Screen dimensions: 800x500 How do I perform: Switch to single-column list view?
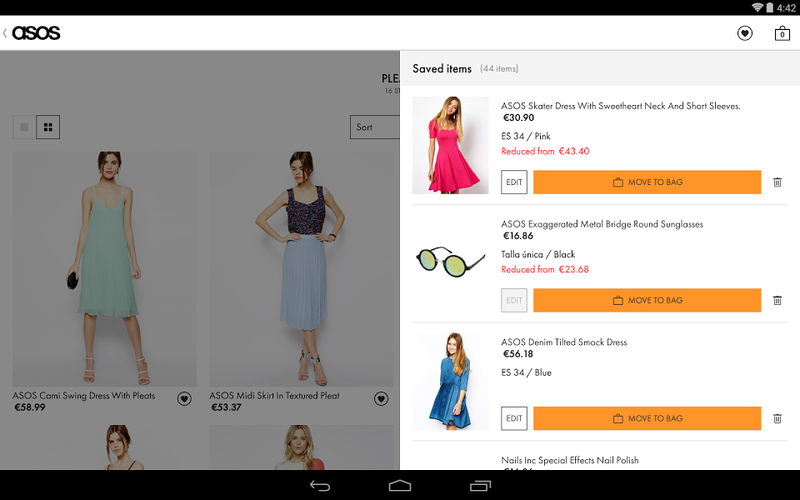(24, 127)
